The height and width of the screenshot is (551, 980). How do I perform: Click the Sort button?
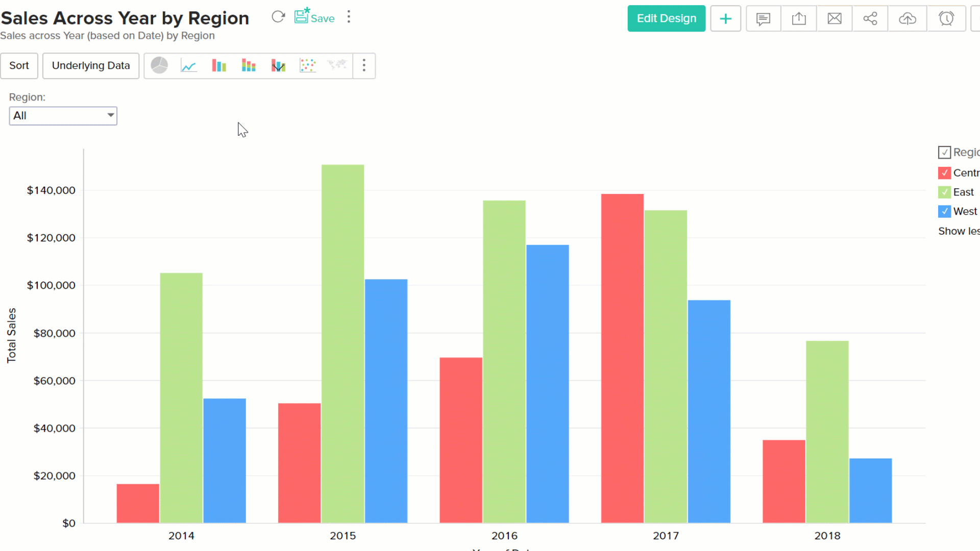pos(19,66)
